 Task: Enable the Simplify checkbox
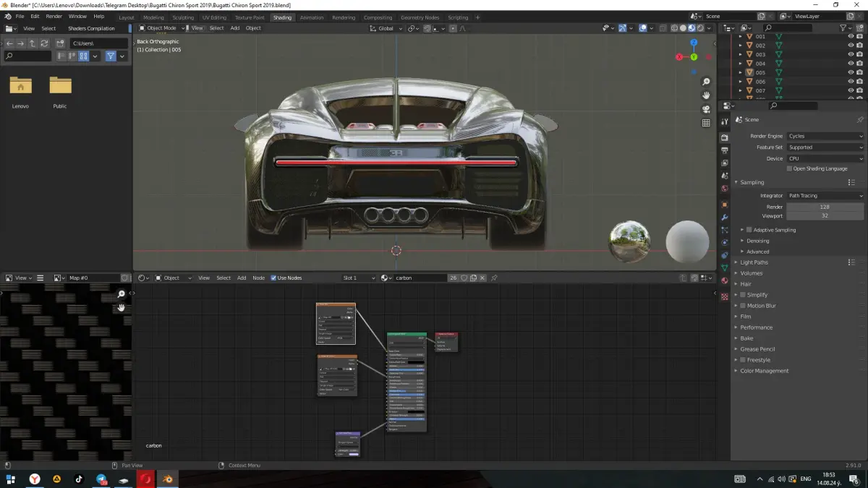coord(743,295)
